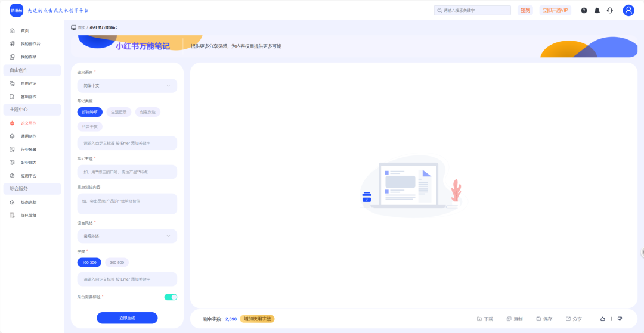This screenshot has width=644, height=333.
Task: Click the 立即生成 button
Action: point(128,318)
